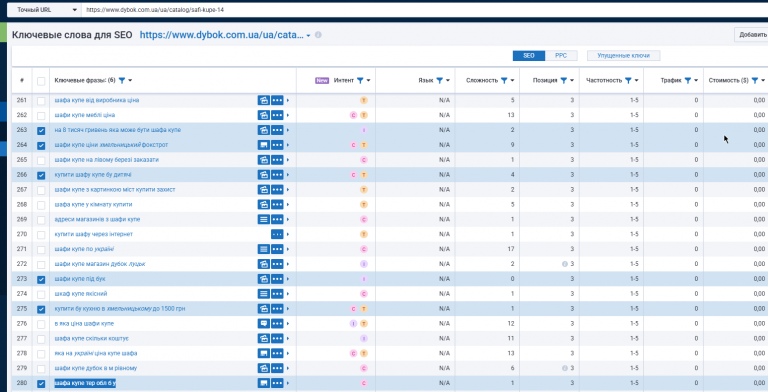Open keyword link 'шафи купе меблі ціна'
Screen dimensions: 768x392
point(85,115)
